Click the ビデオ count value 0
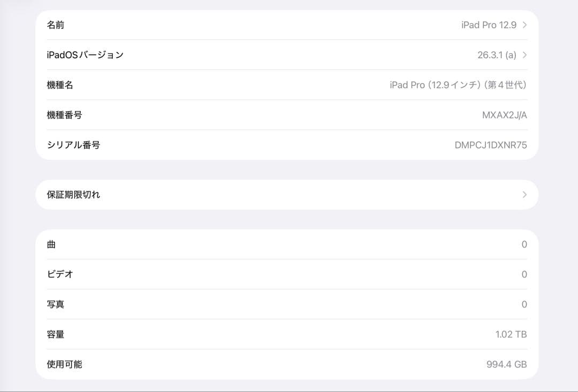This screenshot has height=392, width=578. (524, 274)
